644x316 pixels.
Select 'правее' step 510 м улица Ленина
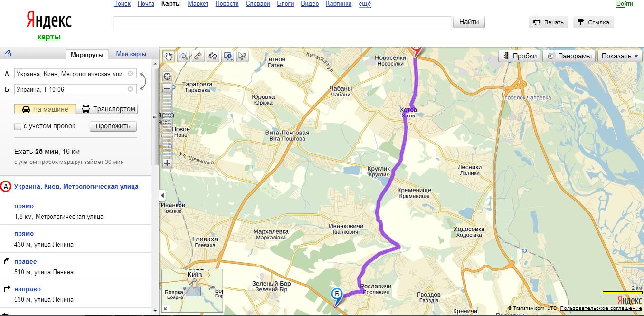pyautogui.click(x=76, y=267)
